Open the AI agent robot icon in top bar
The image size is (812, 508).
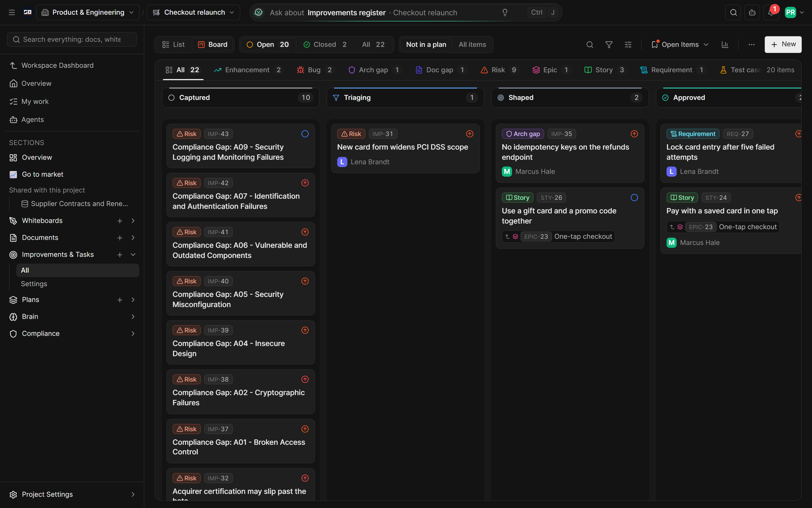tap(752, 12)
